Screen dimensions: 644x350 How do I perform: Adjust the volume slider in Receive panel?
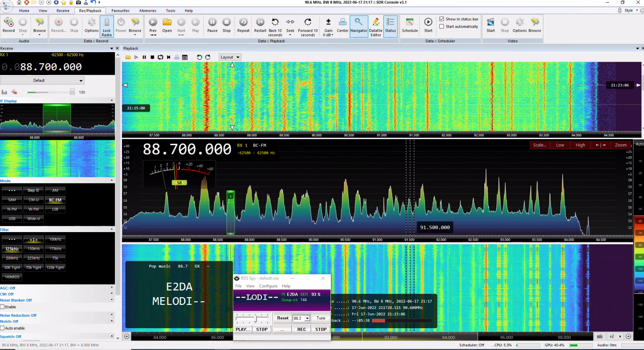(72, 92)
